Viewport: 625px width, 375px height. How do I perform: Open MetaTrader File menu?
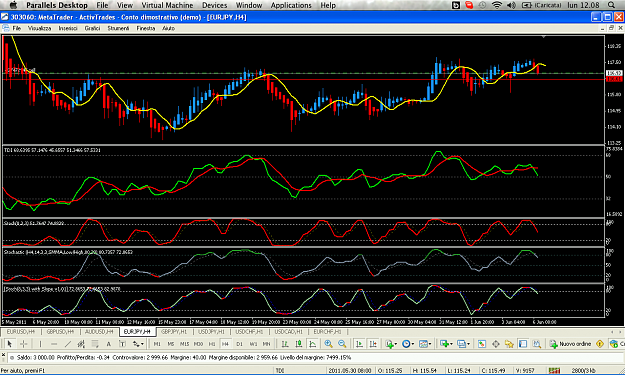click(x=17, y=28)
